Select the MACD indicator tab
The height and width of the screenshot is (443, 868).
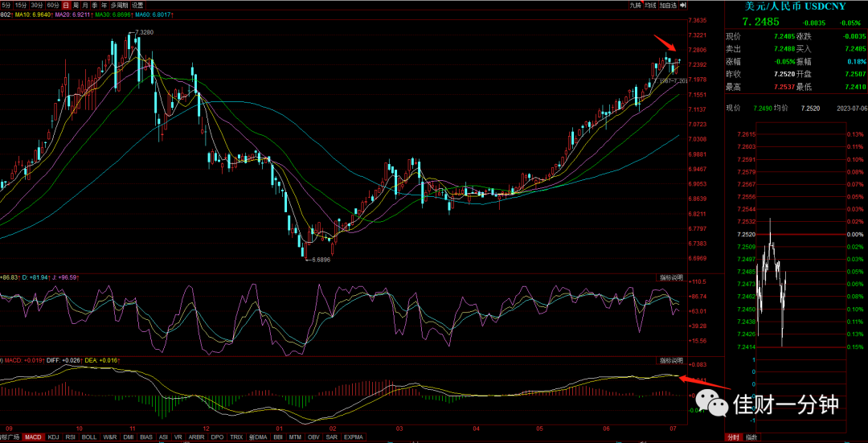pos(33,437)
